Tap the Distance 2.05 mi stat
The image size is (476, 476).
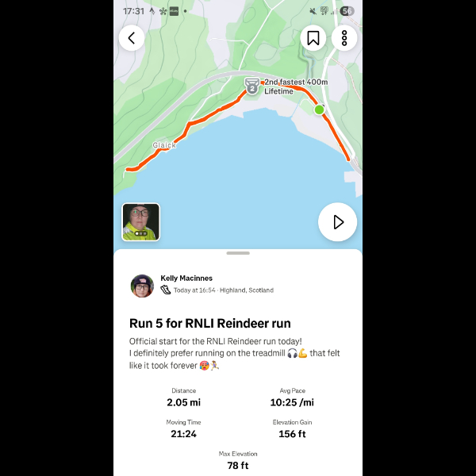pos(184,397)
